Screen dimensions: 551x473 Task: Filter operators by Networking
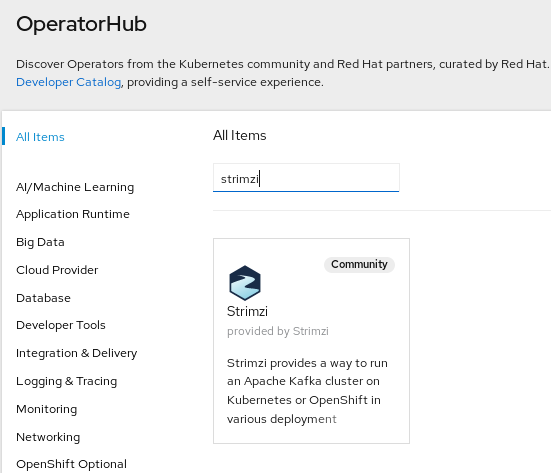coord(48,437)
